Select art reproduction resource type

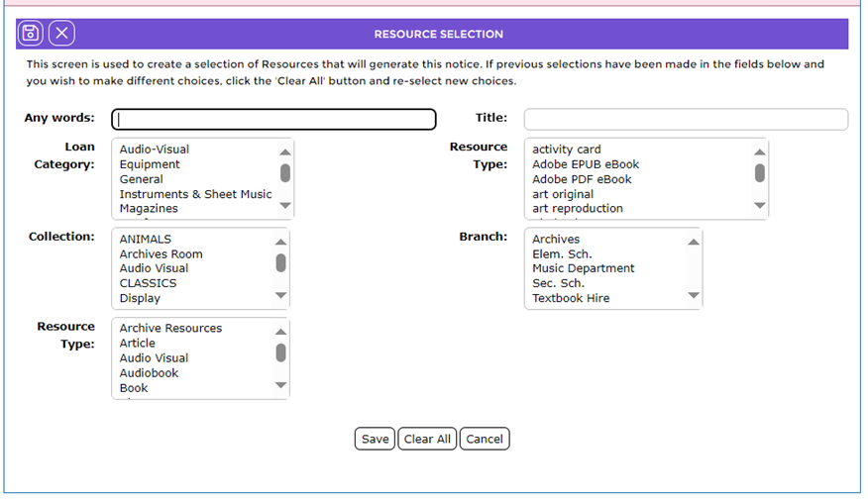tap(578, 209)
